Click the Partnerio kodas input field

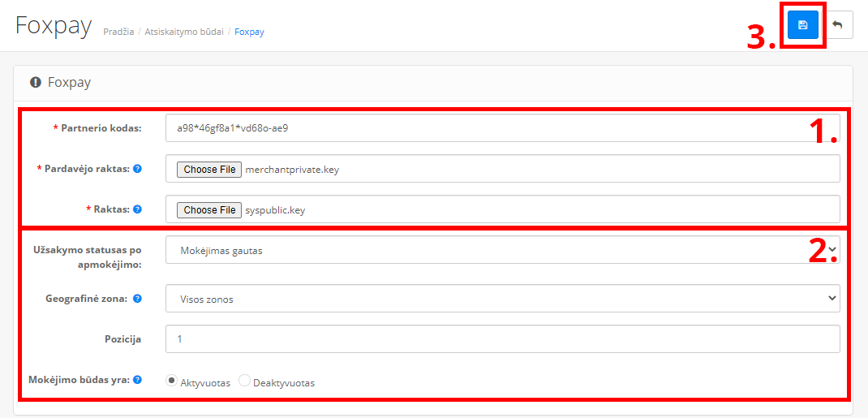503,128
